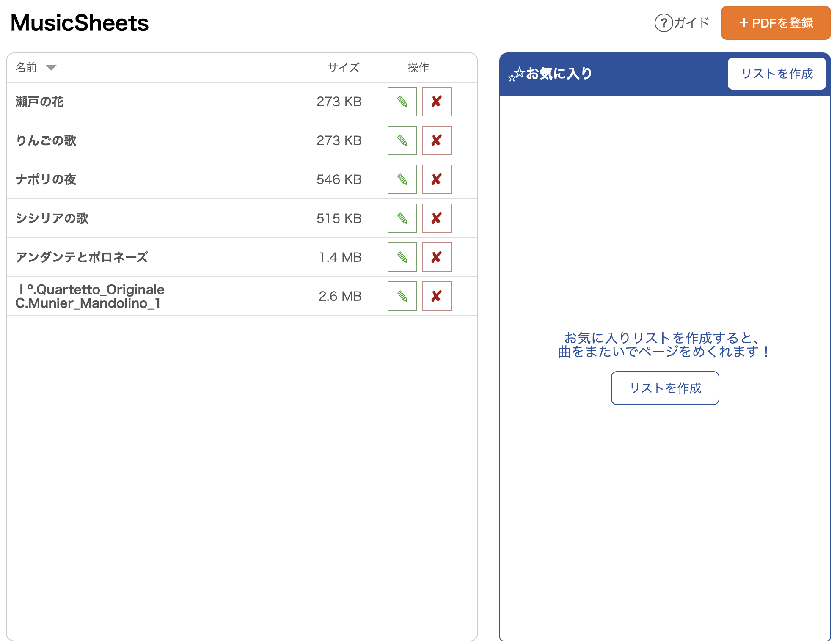The image size is (837, 644).
Task: Open the ナポリの夜 sheet
Action: 46,179
